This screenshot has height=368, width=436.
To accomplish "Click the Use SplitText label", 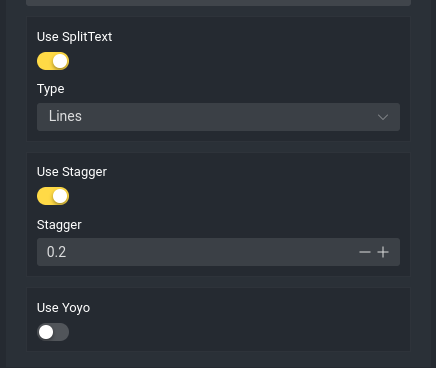I will 74,37.
